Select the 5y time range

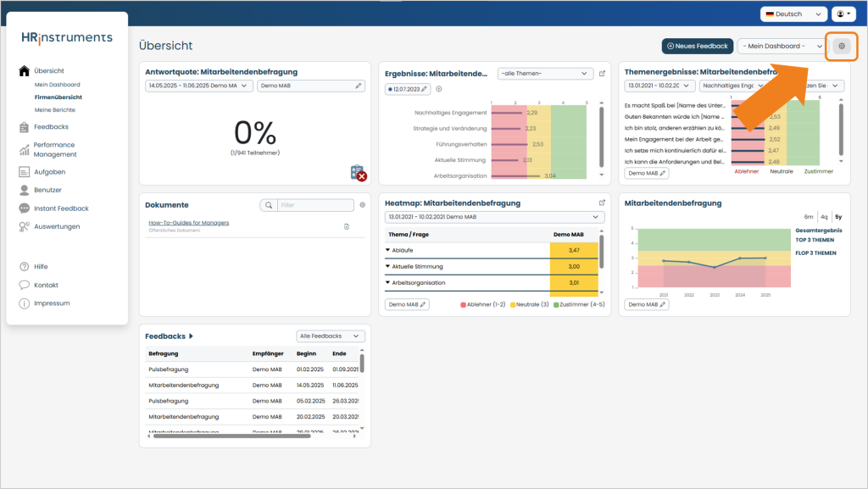pos(838,217)
